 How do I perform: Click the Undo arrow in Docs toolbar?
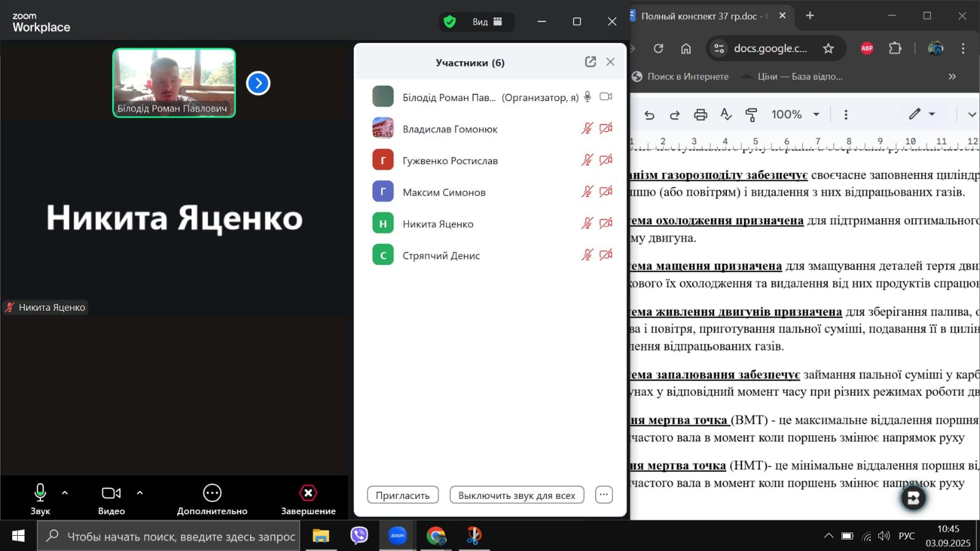(650, 115)
